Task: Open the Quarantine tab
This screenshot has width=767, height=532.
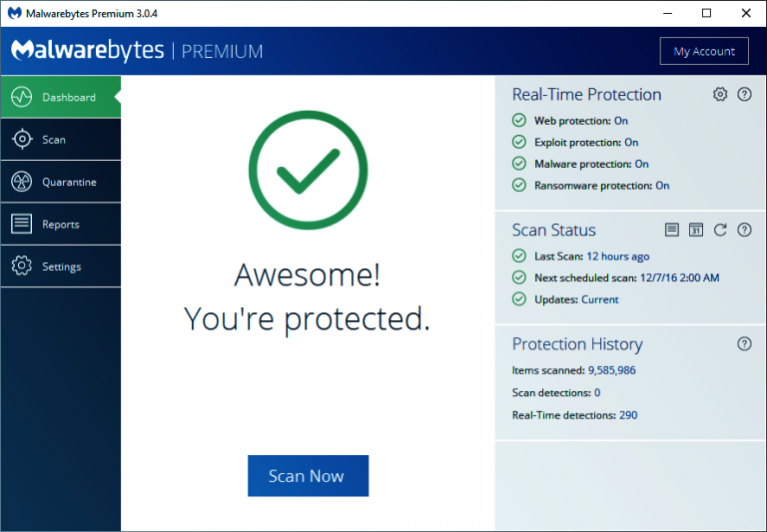Action: 61,182
